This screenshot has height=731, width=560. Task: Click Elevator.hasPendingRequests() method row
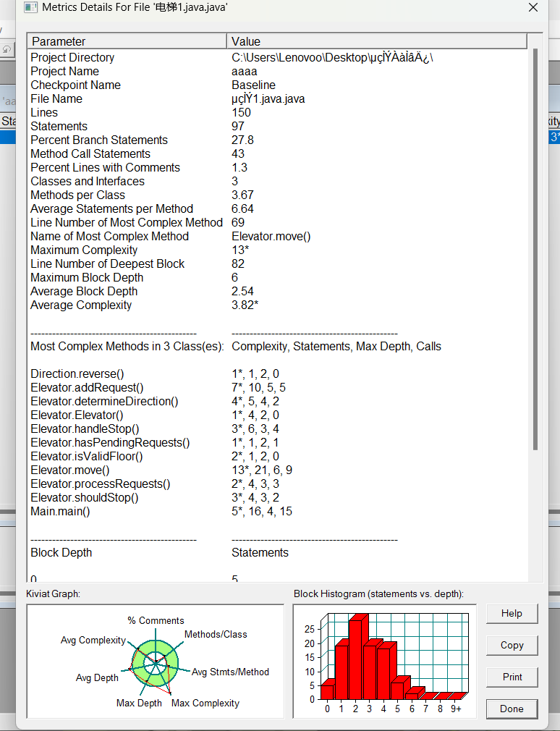coord(277,442)
